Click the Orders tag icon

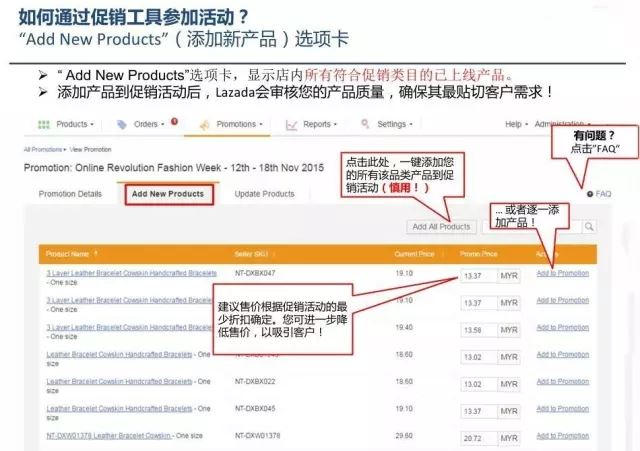click(x=122, y=124)
